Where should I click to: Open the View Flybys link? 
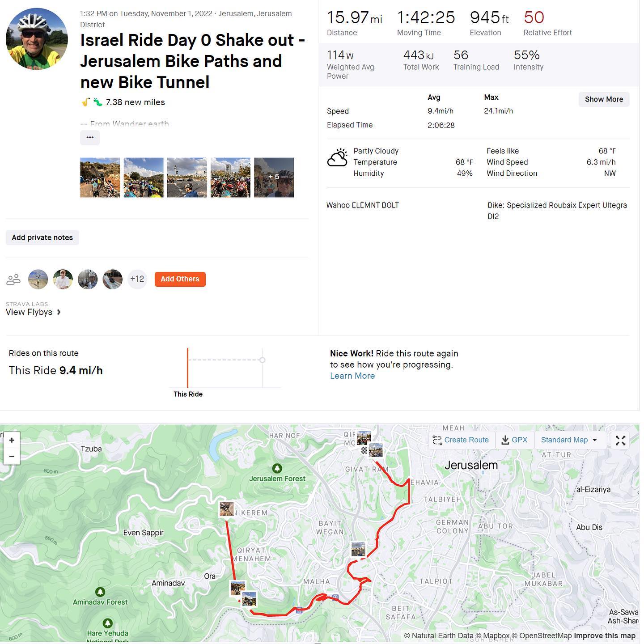click(x=33, y=312)
